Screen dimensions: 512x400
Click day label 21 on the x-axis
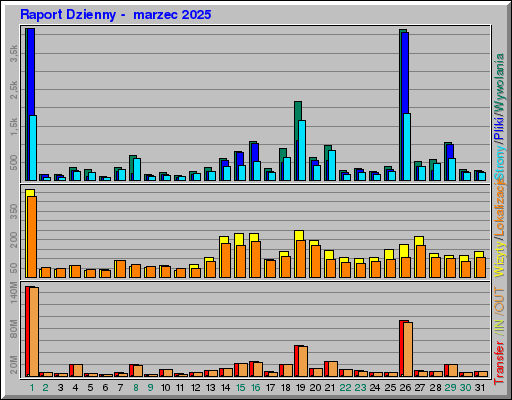[x=330, y=388]
